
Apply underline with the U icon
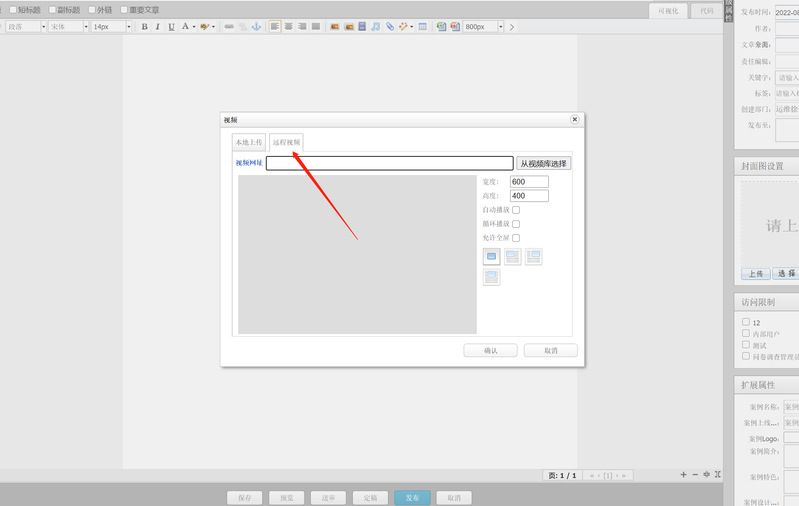pos(171,27)
